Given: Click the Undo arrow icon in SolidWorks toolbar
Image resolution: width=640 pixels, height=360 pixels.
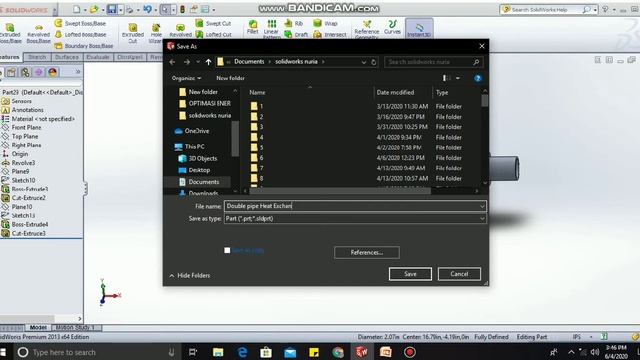Looking at the screenshot, I should click(x=147, y=9).
